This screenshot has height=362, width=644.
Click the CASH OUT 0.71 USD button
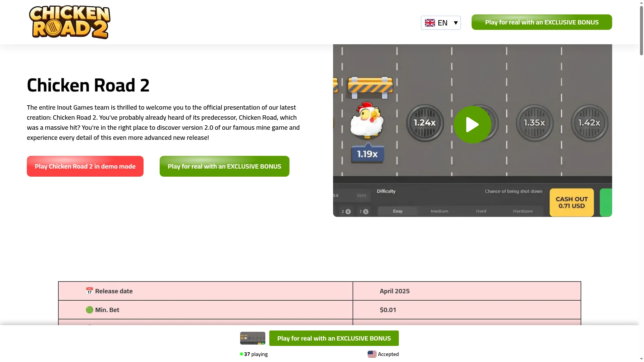[572, 202]
